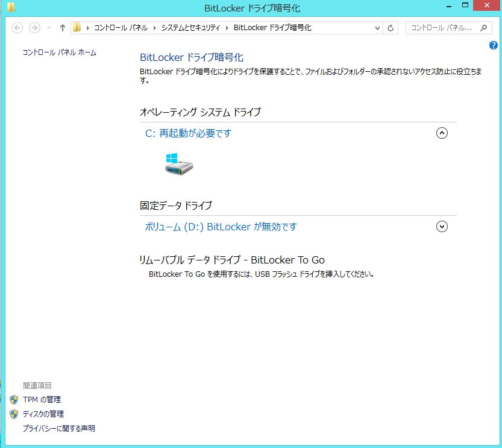Click the Back navigation arrow
Viewport: 502px width, 448px height.
tap(17, 28)
